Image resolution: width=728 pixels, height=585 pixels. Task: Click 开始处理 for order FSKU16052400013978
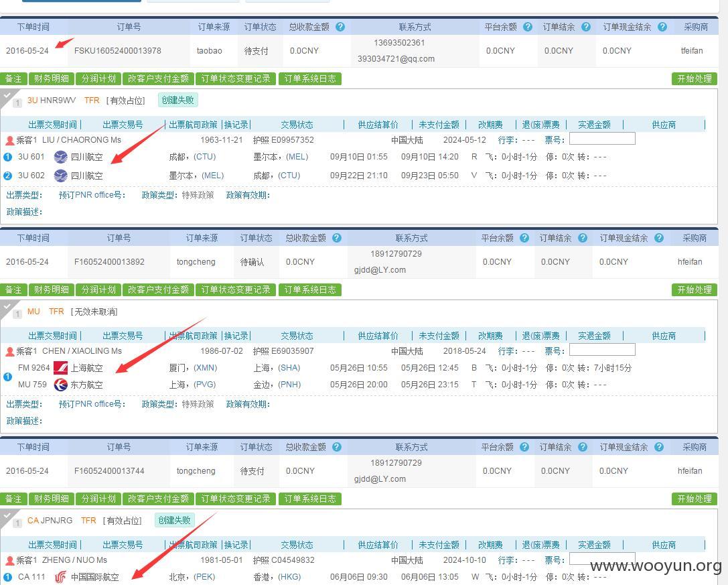click(x=695, y=78)
